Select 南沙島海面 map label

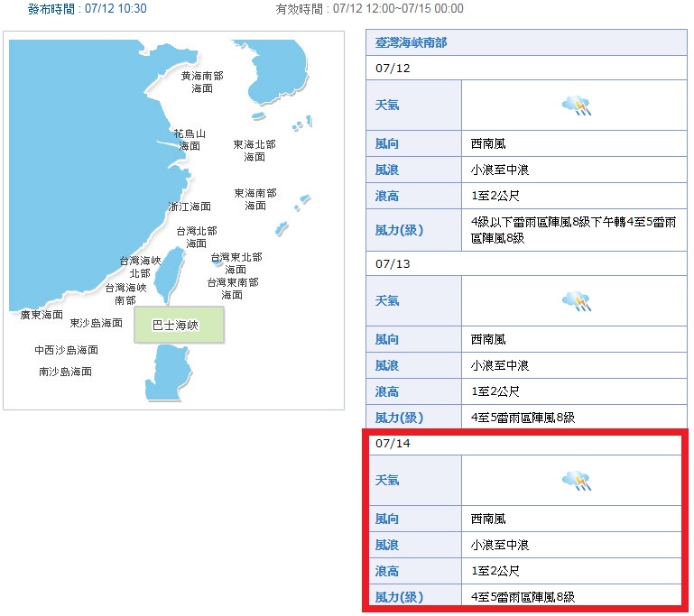pos(65,372)
